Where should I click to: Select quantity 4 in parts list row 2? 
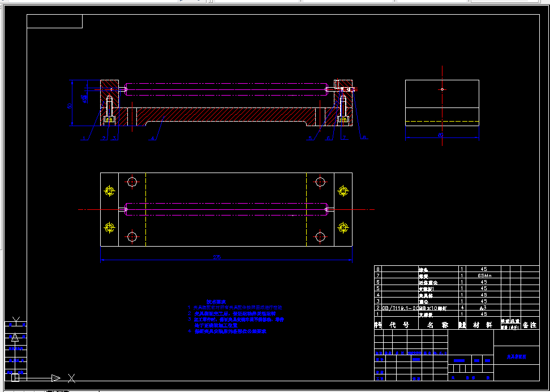point(463,308)
